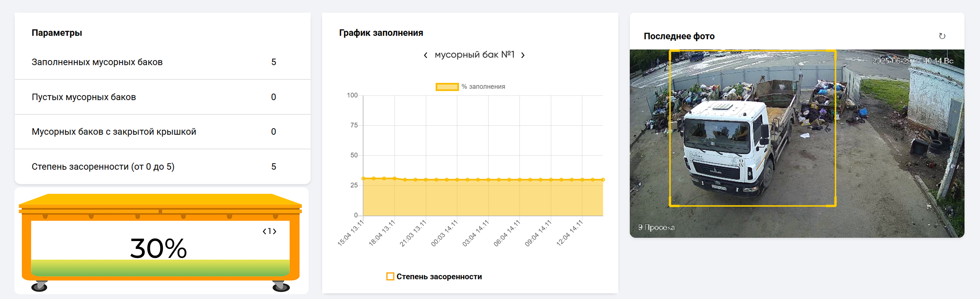Click the мусорный бак №1 selector label

coord(475,55)
